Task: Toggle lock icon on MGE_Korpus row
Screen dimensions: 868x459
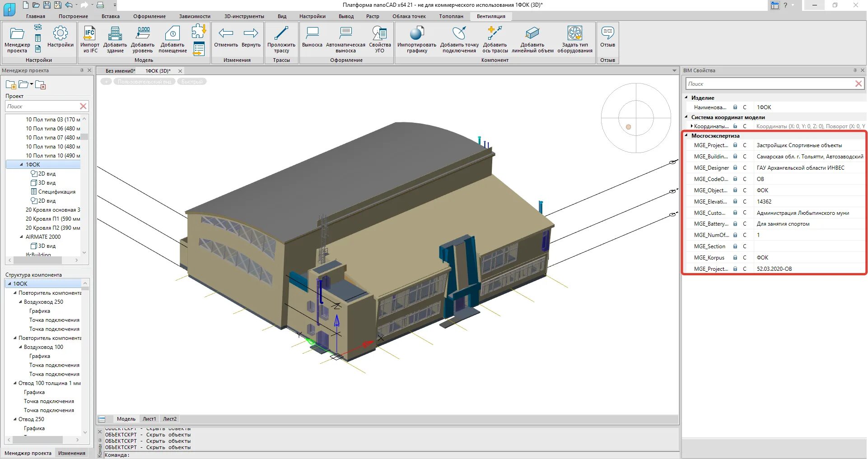Action: point(735,258)
